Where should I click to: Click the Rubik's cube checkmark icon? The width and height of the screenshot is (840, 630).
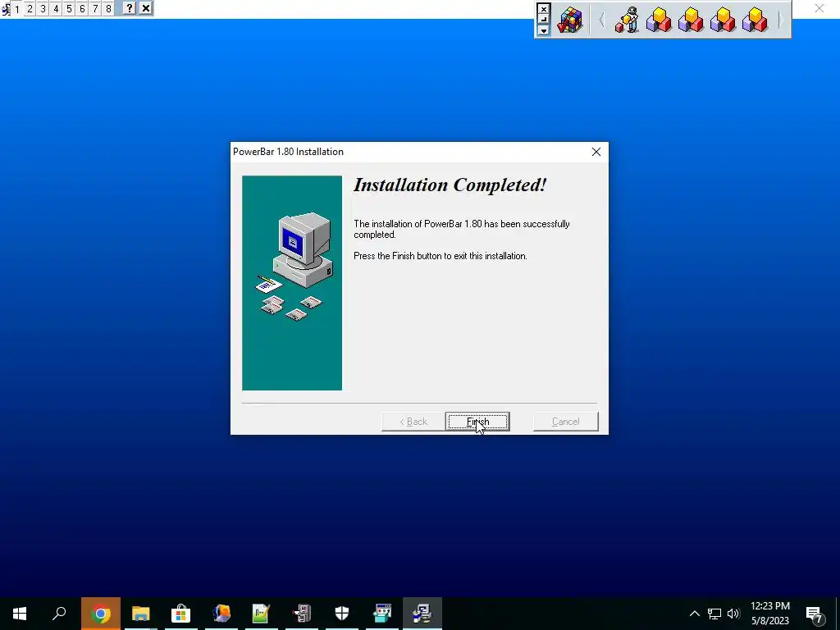coord(570,20)
